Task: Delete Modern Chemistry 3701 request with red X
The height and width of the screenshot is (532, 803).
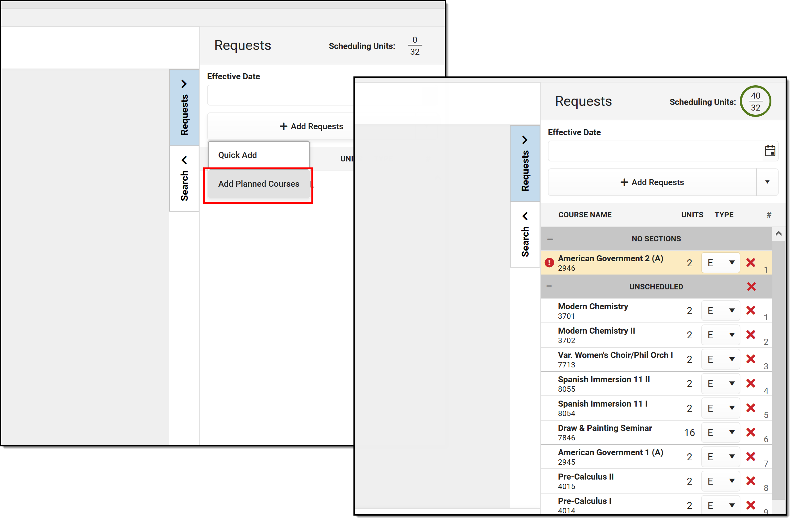Action: 751,310
